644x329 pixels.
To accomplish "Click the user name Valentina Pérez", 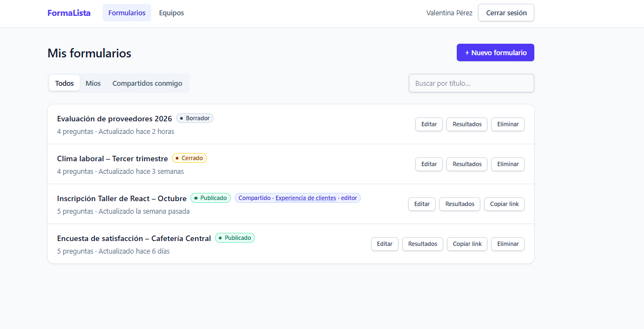I will [449, 13].
